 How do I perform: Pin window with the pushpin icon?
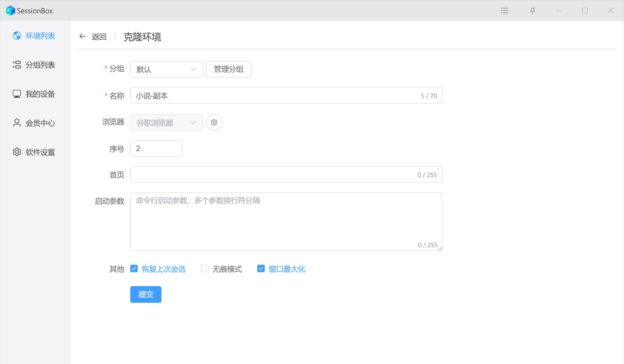(533, 11)
